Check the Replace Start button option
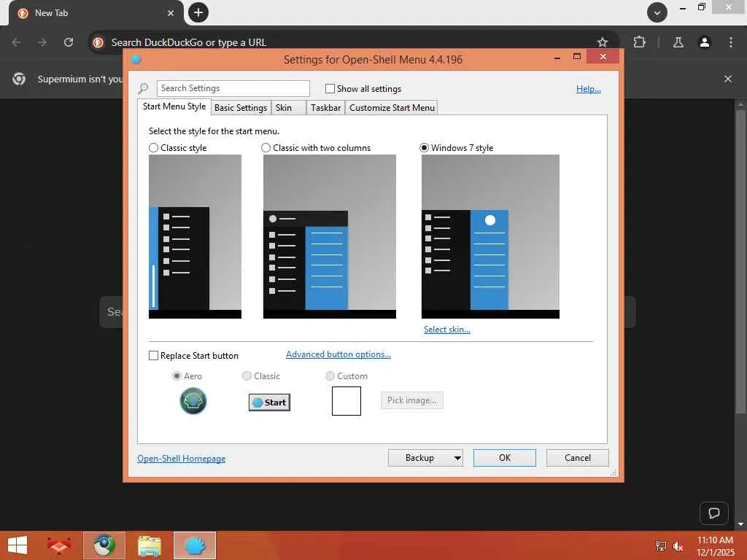The height and width of the screenshot is (560, 747). click(153, 356)
